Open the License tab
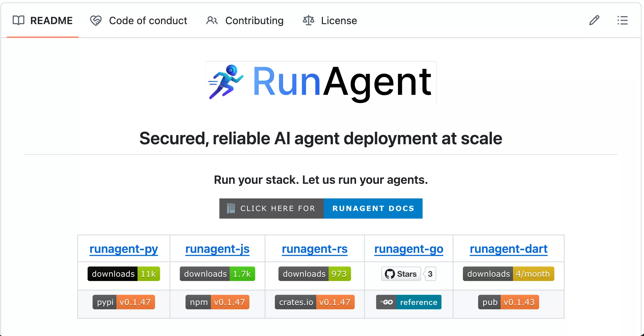644x336 pixels. tap(339, 20)
